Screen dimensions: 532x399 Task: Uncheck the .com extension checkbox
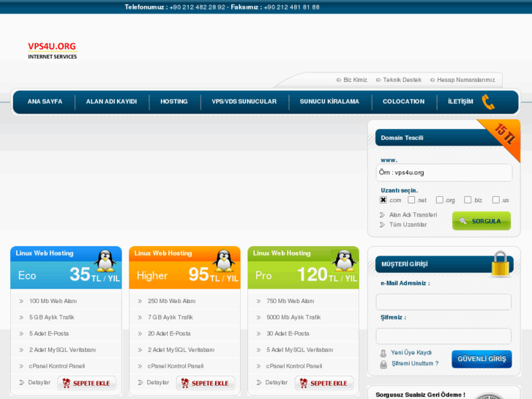[x=383, y=200]
